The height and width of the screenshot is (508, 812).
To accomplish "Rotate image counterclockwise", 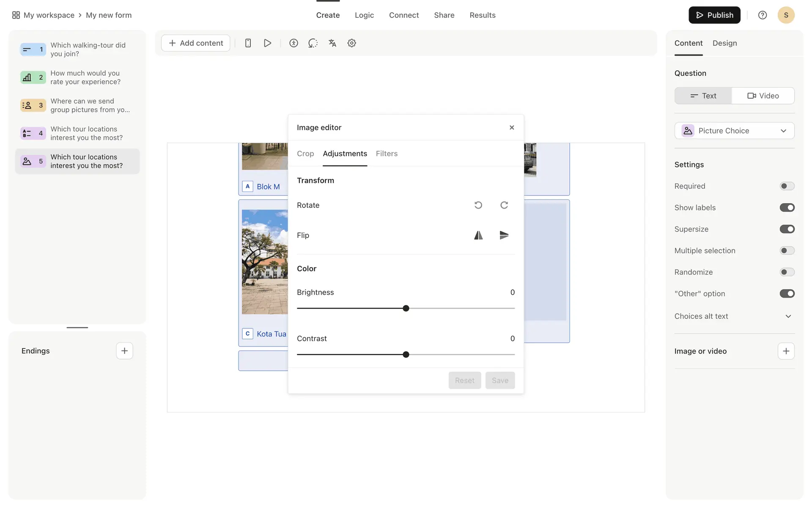I will [478, 205].
